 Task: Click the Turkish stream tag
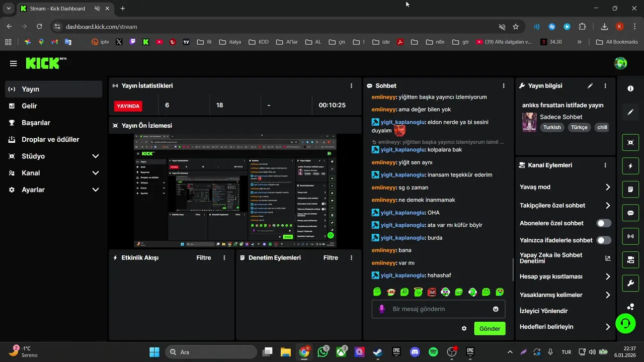coord(552,127)
